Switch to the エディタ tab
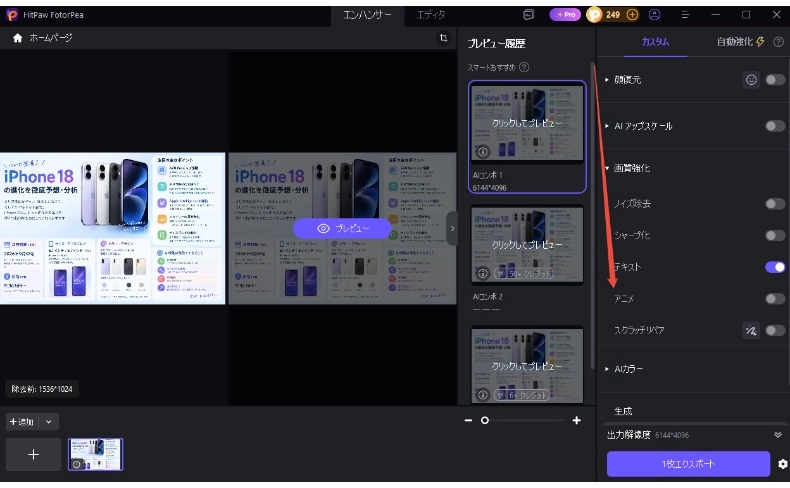Viewport: 790px width, 488px height. tap(431, 15)
